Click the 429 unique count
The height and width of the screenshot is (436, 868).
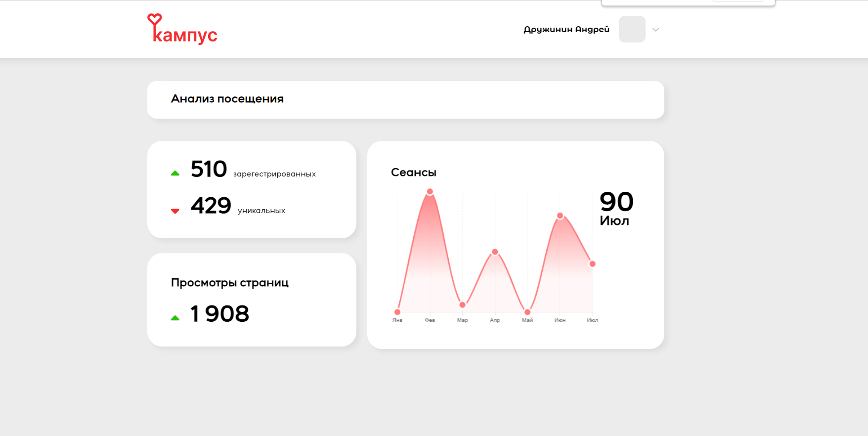point(211,206)
